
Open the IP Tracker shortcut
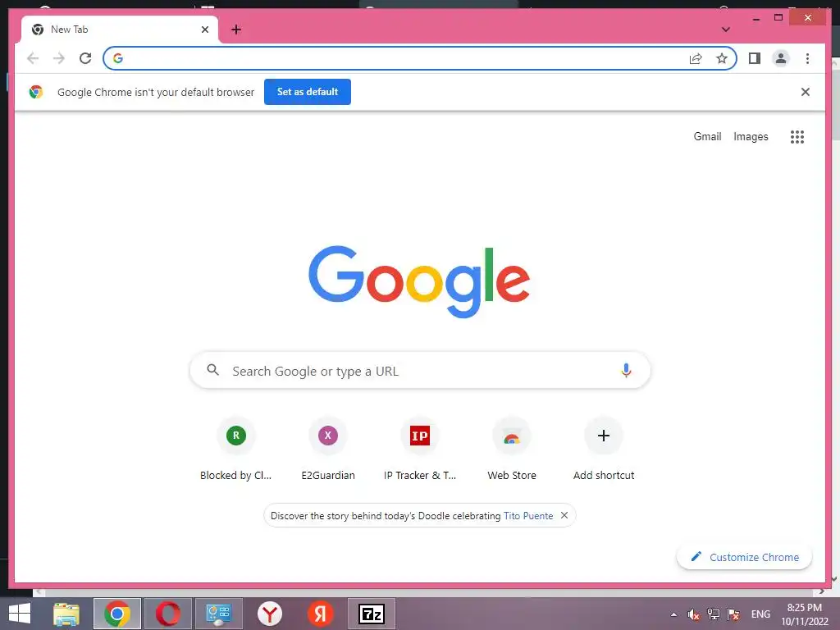(420, 450)
